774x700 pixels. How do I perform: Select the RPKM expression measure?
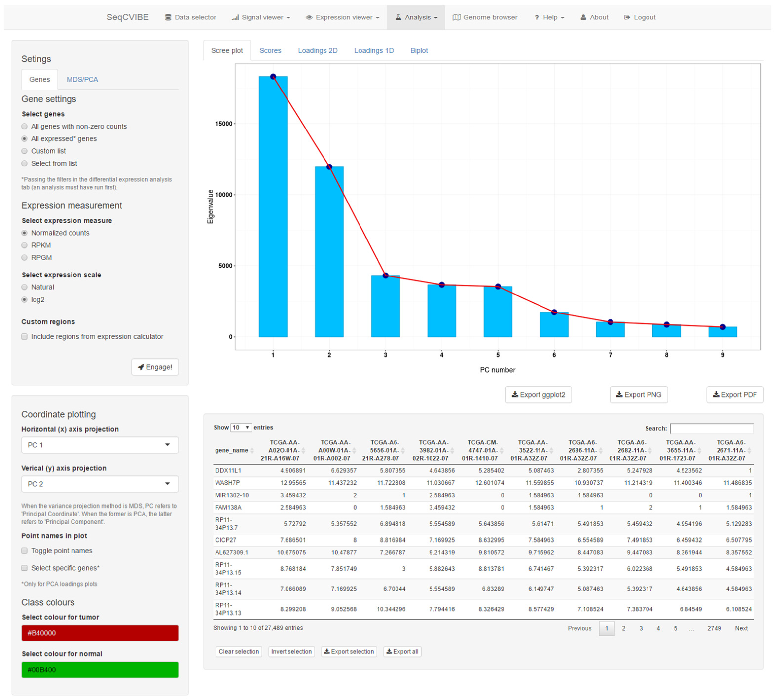click(x=25, y=245)
